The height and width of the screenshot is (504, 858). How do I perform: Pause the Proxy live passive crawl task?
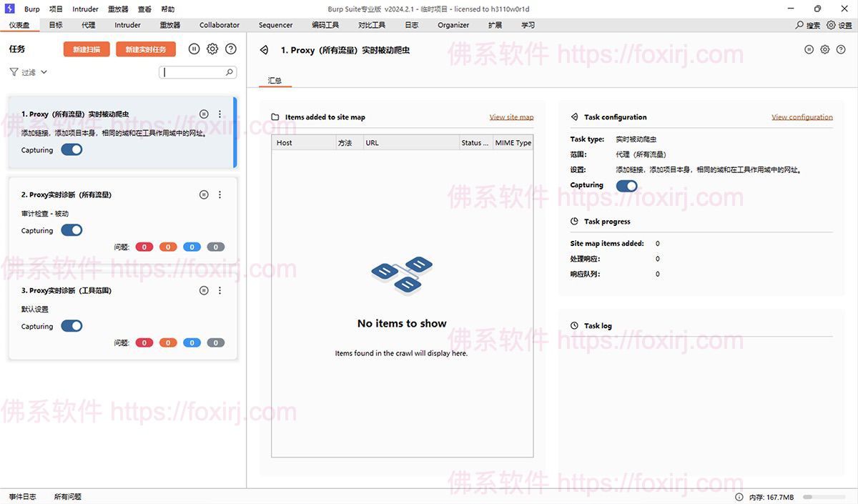point(204,114)
